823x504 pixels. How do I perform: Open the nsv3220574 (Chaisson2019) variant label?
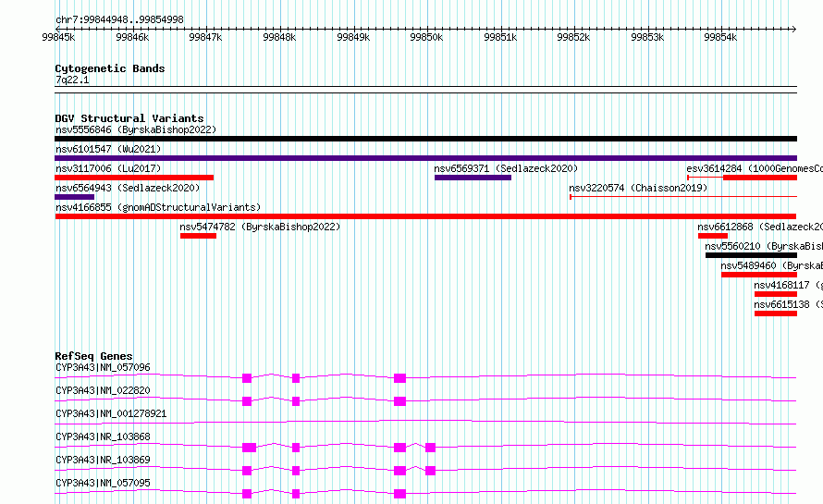638,188
